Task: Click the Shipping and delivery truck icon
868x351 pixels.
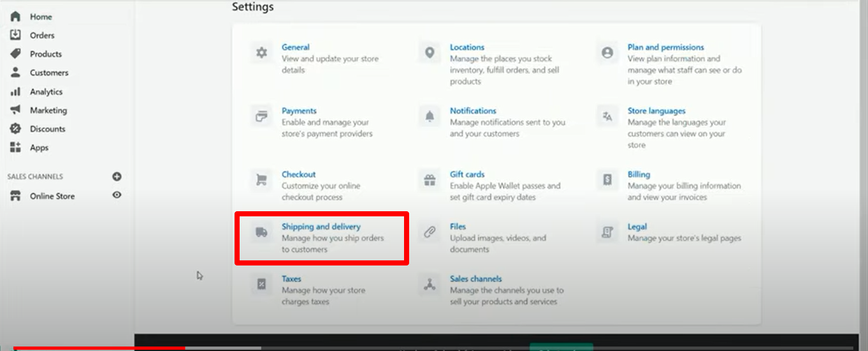Action: point(261,232)
